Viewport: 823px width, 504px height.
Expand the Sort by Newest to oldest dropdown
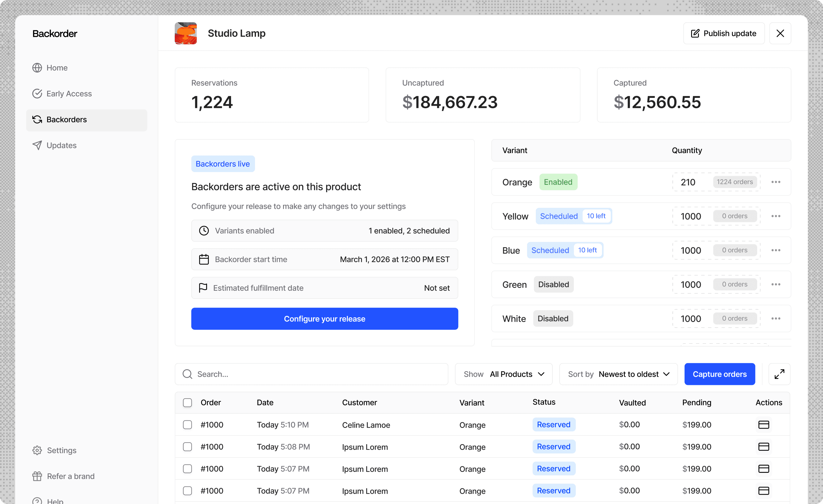[x=618, y=374]
